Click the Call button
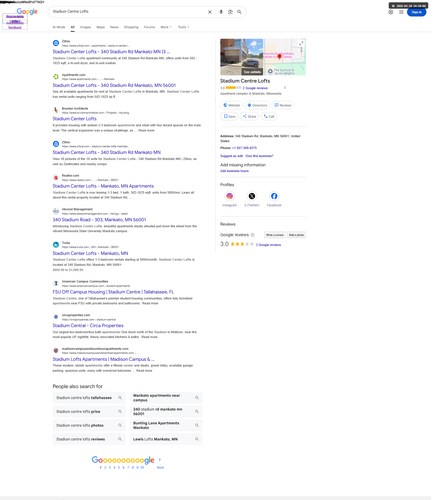 (269, 116)
